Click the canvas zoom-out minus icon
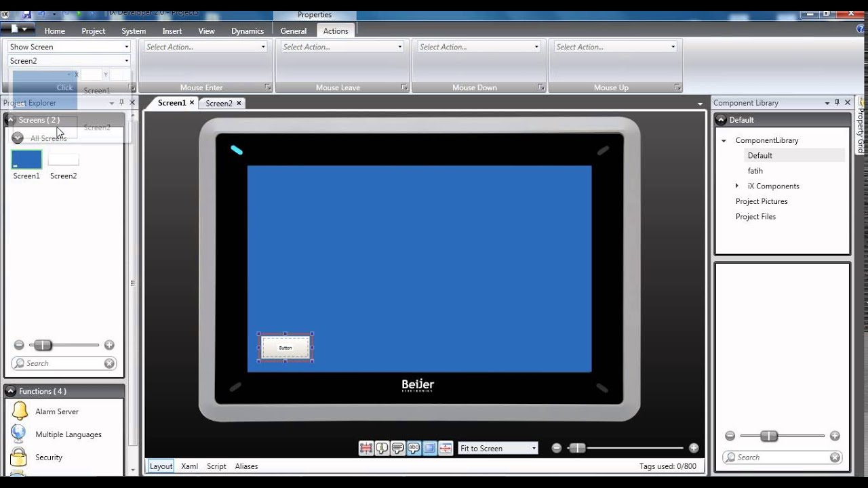Screen dimensions: 868x488 pos(557,448)
